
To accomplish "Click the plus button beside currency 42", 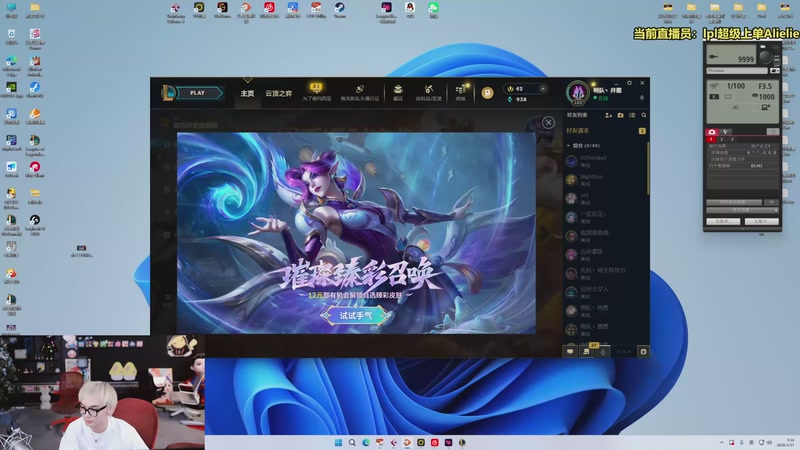I will coord(543,89).
